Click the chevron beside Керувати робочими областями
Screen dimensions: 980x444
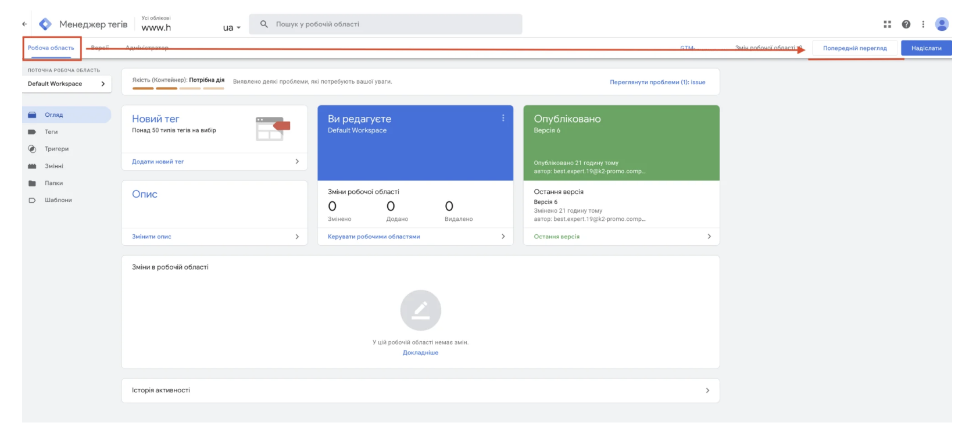(x=503, y=237)
